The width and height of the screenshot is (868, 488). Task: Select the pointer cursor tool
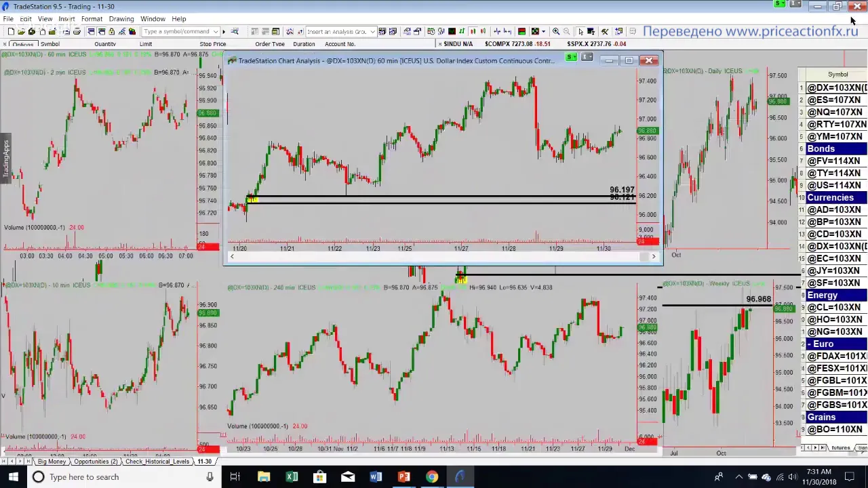pos(580,31)
